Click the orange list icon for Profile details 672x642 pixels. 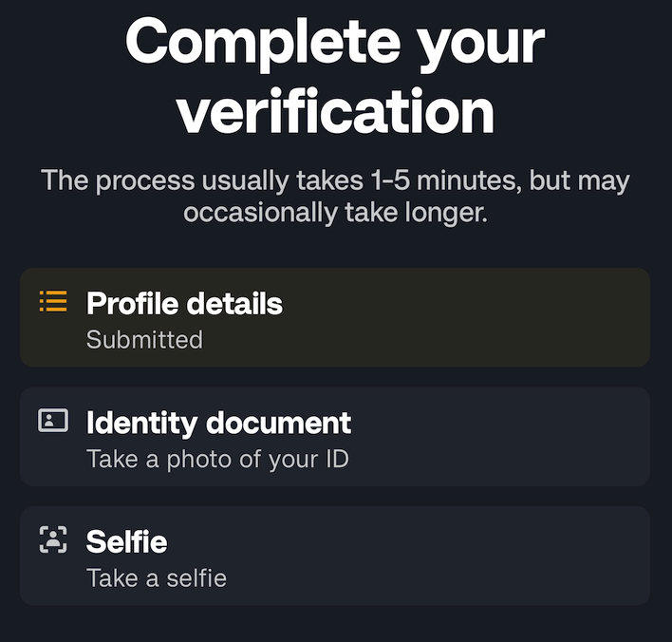pos(53,301)
